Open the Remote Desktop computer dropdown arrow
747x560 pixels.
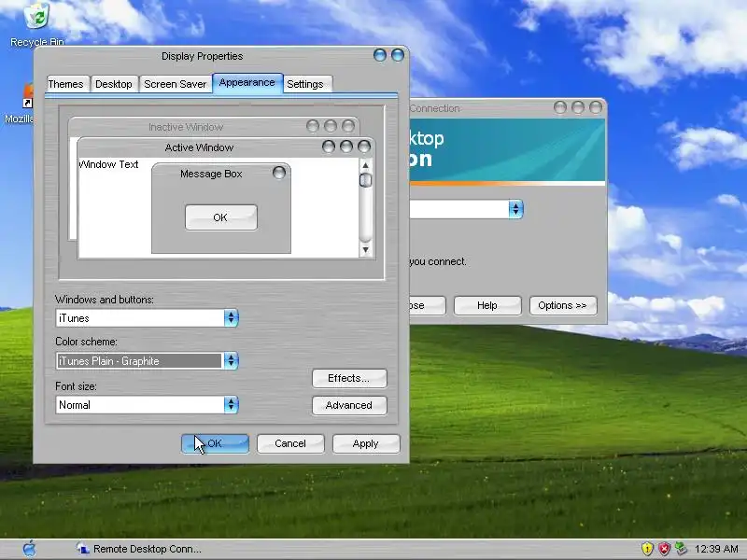tap(515, 209)
